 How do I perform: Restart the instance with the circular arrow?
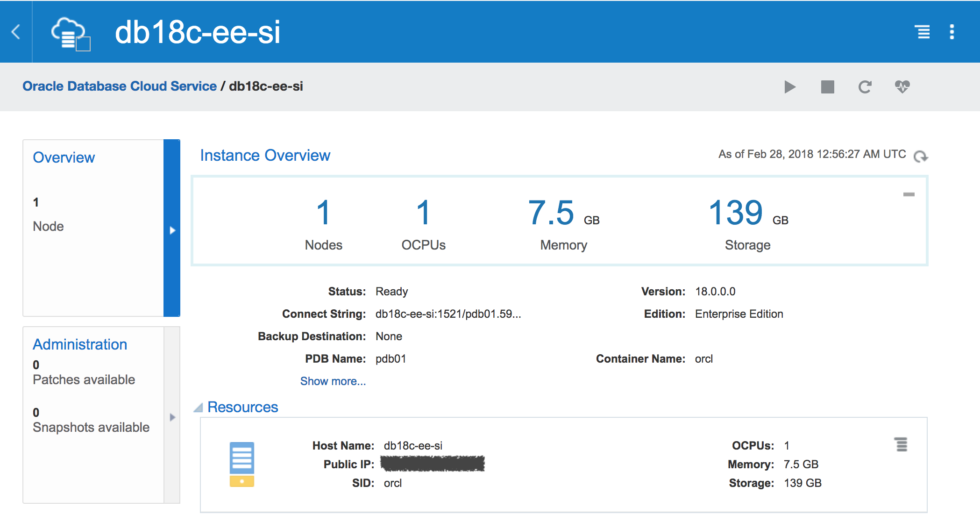coord(865,87)
